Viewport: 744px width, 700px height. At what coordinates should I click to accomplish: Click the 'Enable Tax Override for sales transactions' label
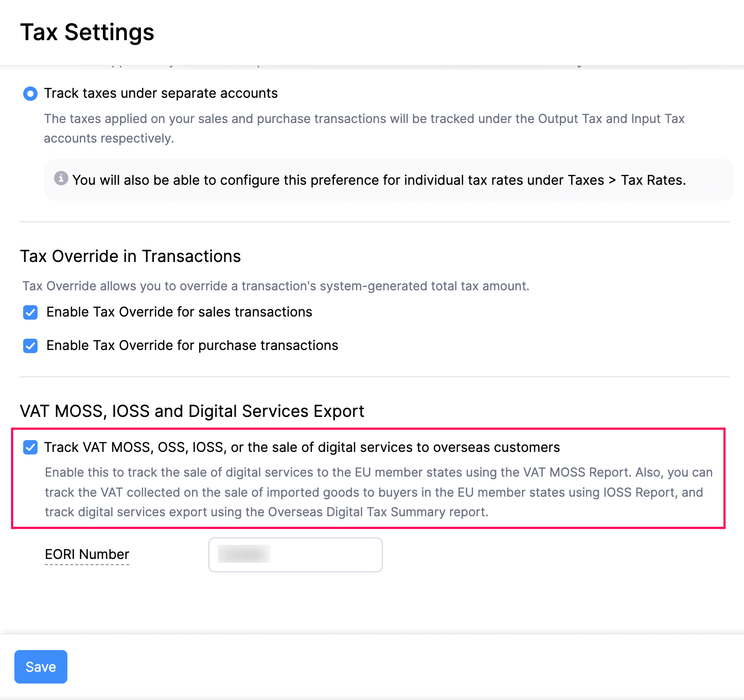click(x=179, y=312)
